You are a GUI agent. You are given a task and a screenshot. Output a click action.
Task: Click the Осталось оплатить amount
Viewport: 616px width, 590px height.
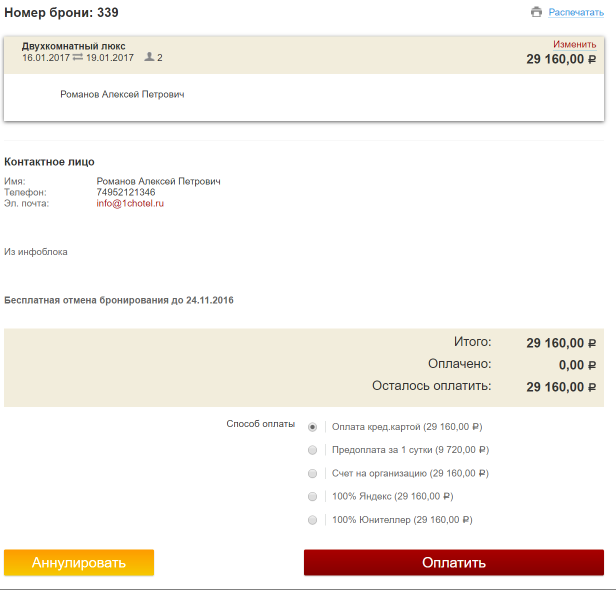(x=561, y=387)
